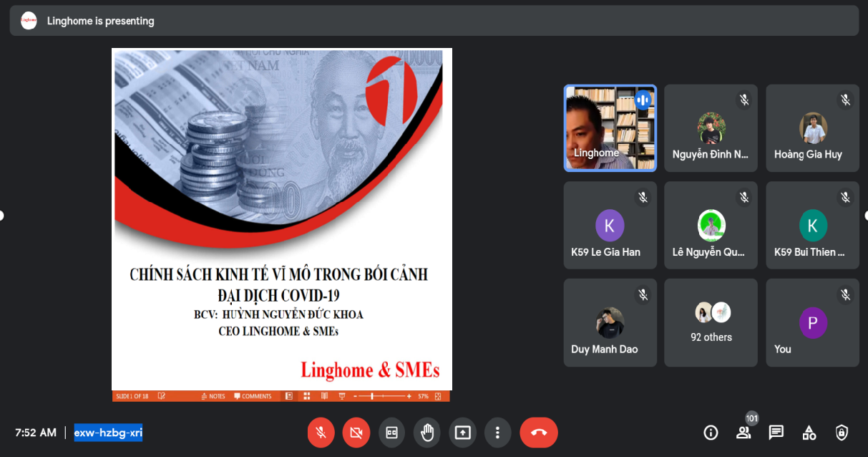Click the purple K avatar of K59 Le Gia Han
Image resolution: width=868 pixels, height=457 pixels.
pyautogui.click(x=610, y=226)
